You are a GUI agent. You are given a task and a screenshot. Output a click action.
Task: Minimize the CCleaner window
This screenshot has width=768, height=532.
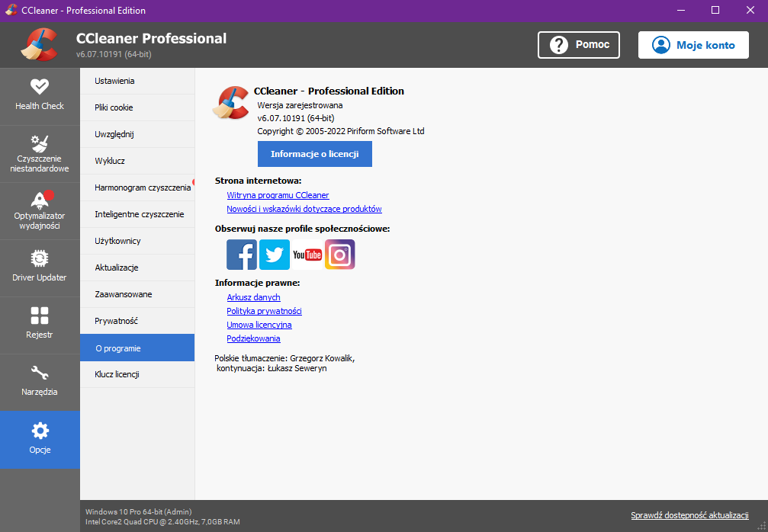click(x=680, y=10)
